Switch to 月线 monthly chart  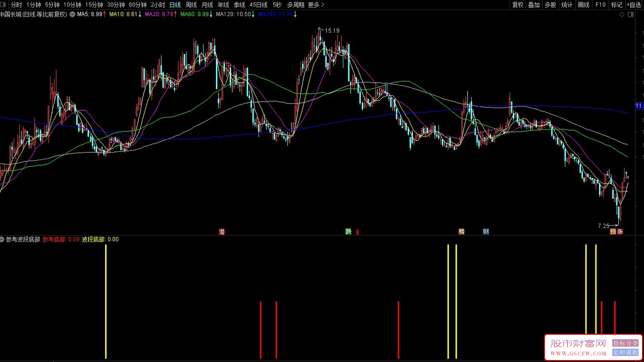(x=207, y=5)
